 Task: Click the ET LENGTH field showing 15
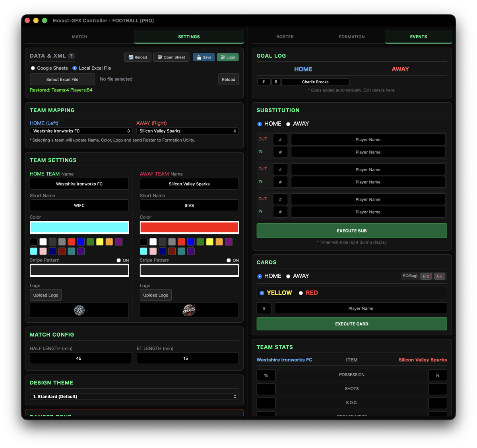pos(188,358)
